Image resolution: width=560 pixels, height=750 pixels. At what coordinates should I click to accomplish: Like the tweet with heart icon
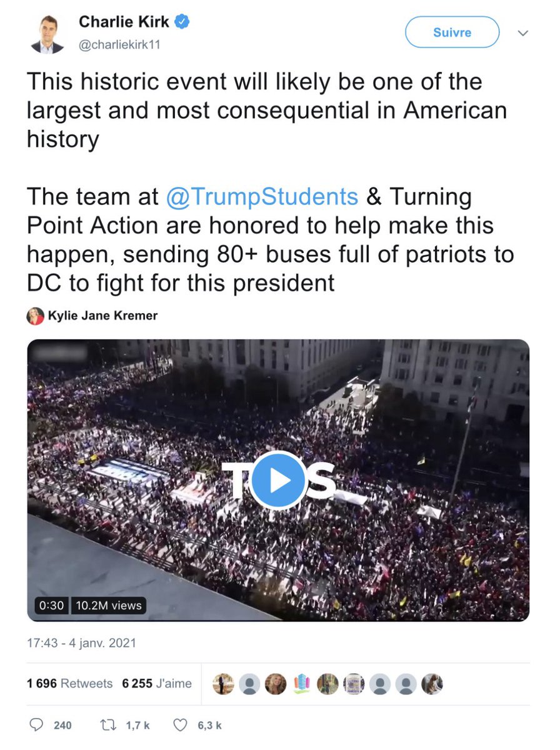coord(180,725)
